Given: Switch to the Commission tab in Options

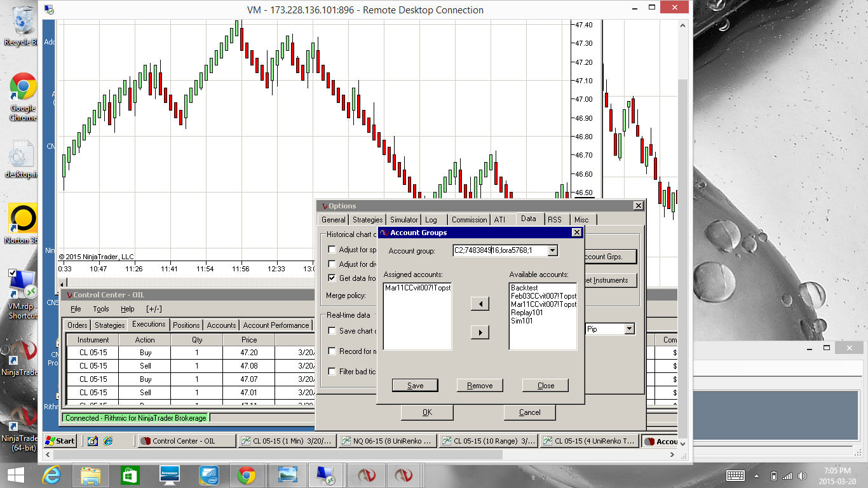Looking at the screenshot, I should (469, 220).
